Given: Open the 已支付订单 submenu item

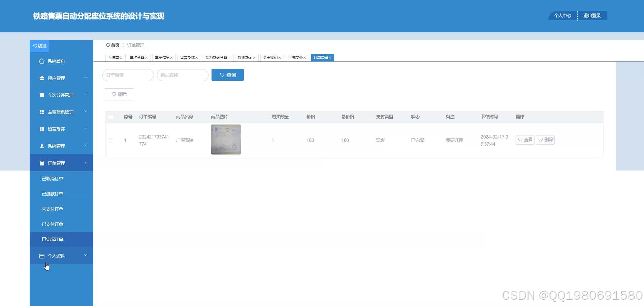Looking at the screenshot, I should tap(61, 224).
